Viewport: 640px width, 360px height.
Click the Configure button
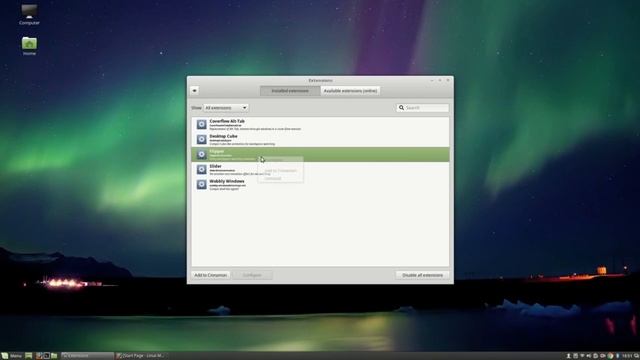point(252,275)
